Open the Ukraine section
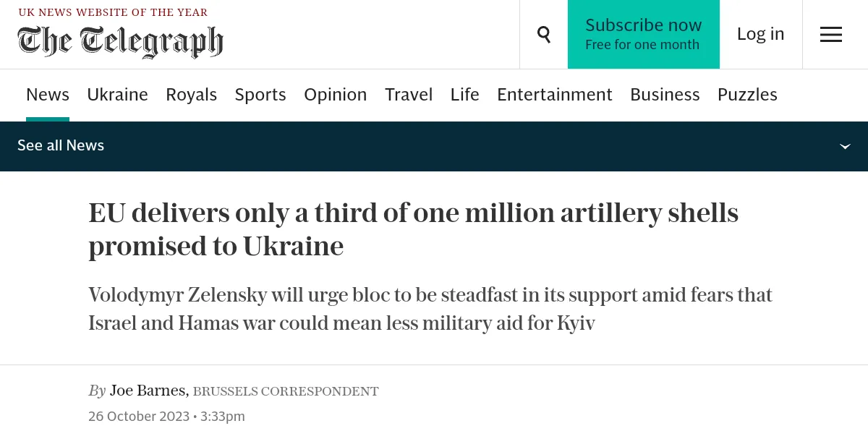The width and height of the screenshot is (868, 439). pos(117,95)
